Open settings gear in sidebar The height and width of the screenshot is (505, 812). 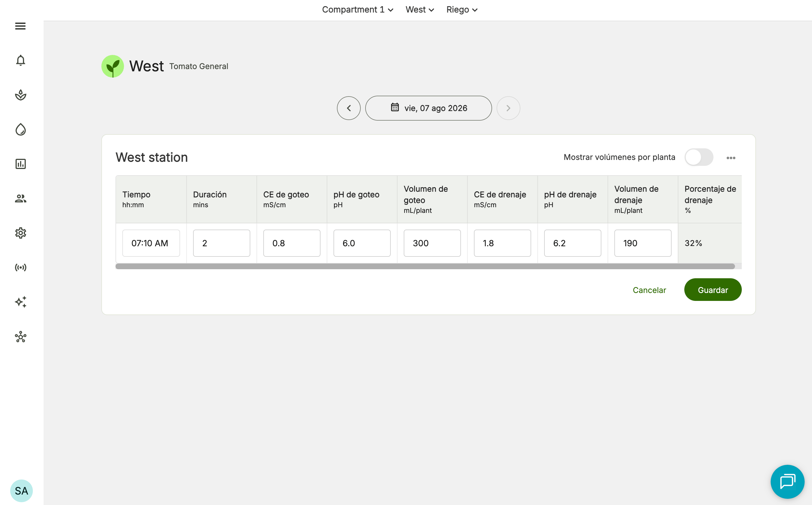[20, 233]
